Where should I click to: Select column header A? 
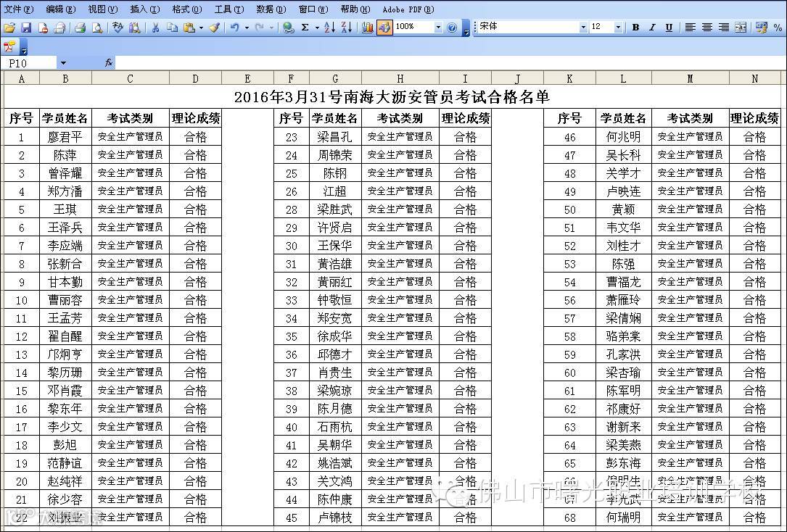point(22,78)
